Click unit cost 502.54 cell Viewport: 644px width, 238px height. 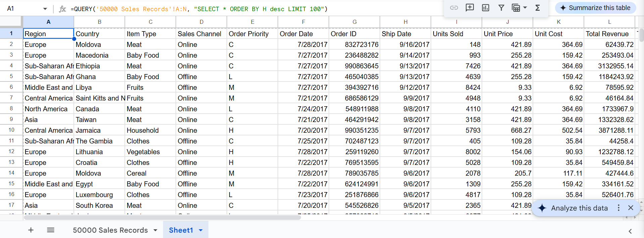coord(558,130)
